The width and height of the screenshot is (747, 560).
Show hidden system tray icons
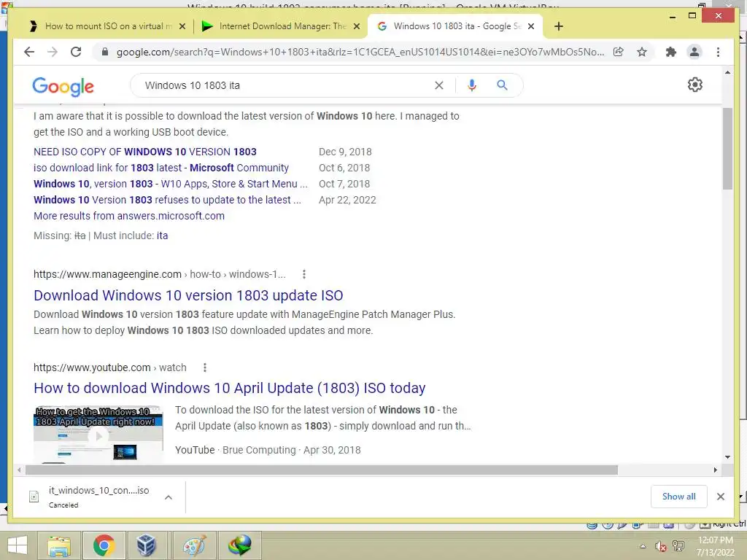pyautogui.click(x=643, y=546)
